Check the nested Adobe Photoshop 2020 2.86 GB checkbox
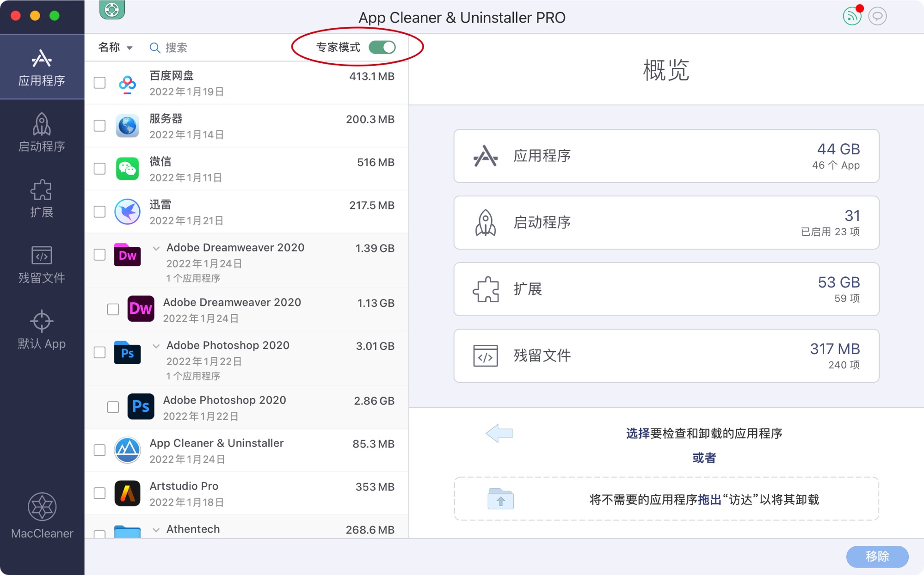This screenshot has width=924, height=575. (113, 407)
